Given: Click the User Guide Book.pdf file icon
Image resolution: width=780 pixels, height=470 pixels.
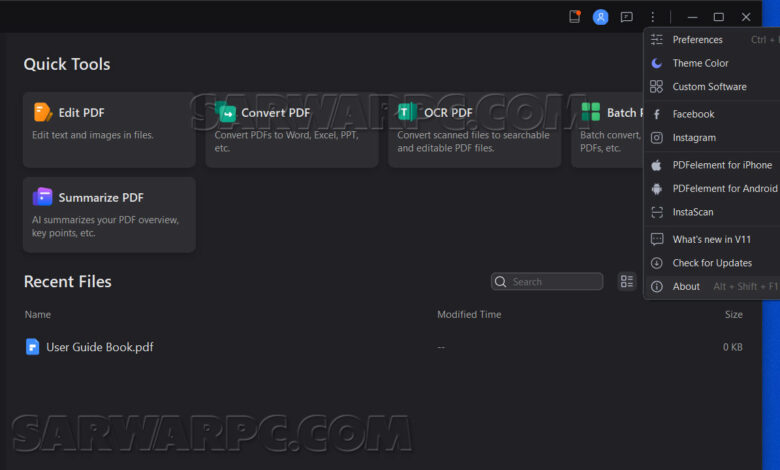Looking at the screenshot, I should coord(32,347).
